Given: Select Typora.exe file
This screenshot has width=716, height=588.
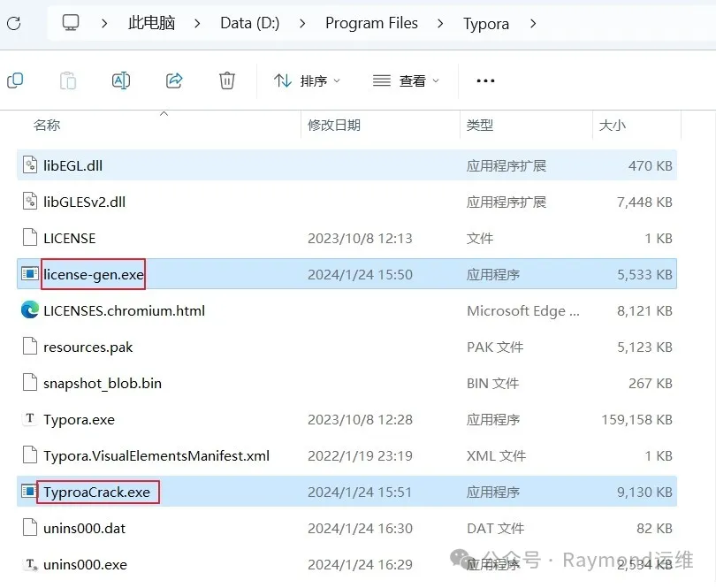Looking at the screenshot, I should [x=347, y=419].
